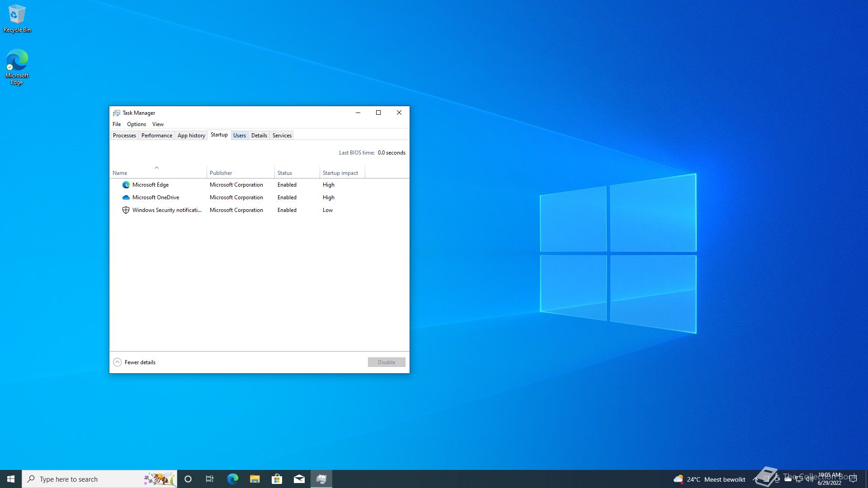Click Enabled status in Windows Security row
Viewport: 868px width, 488px height.
287,210
